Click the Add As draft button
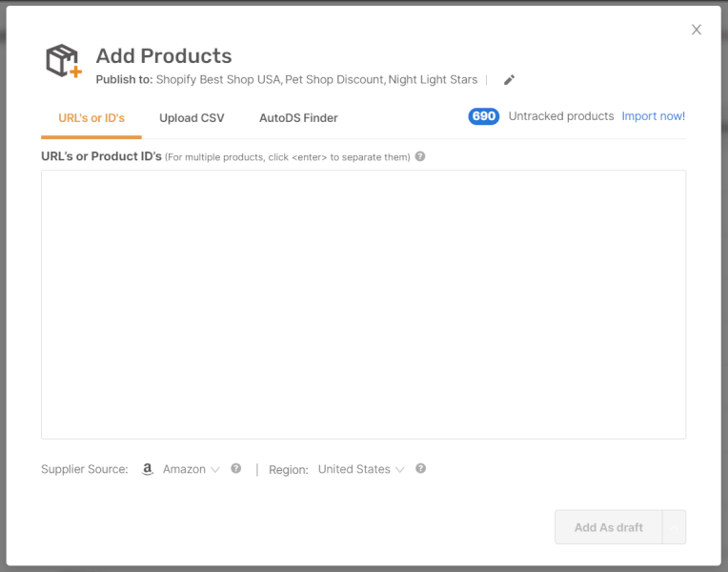 pyautogui.click(x=609, y=527)
